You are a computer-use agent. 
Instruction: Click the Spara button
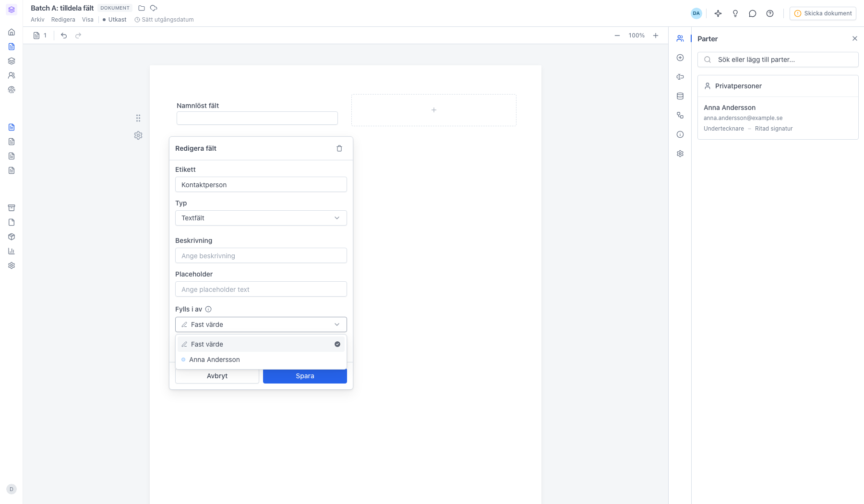(x=305, y=376)
